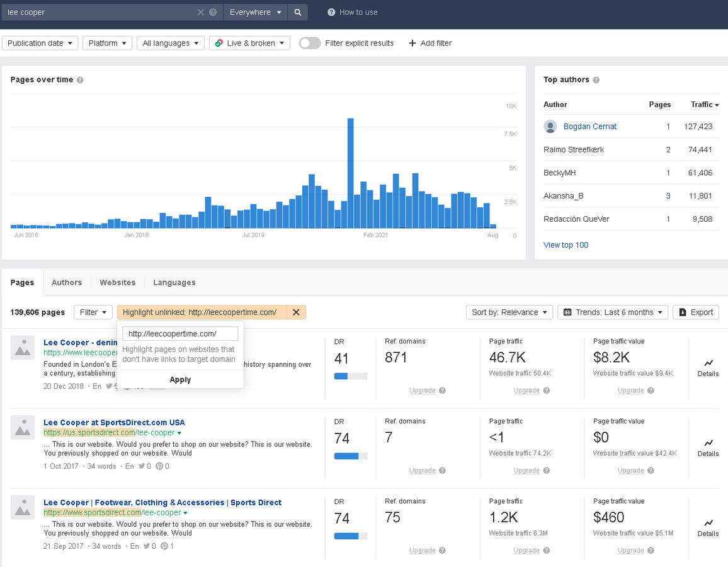728x567 pixels.
Task: Click help icon beside Upgrade under Page traffic 1.2K
Action: click(x=547, y=550)
